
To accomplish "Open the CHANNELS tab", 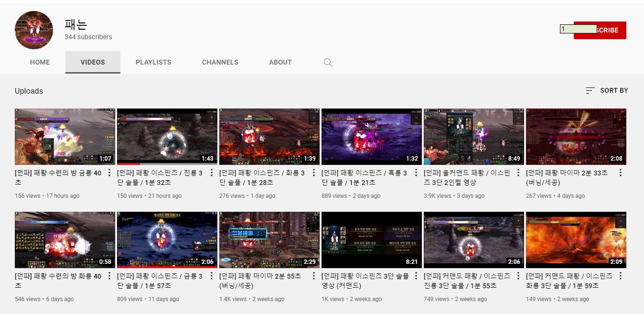I will [220, 62].
